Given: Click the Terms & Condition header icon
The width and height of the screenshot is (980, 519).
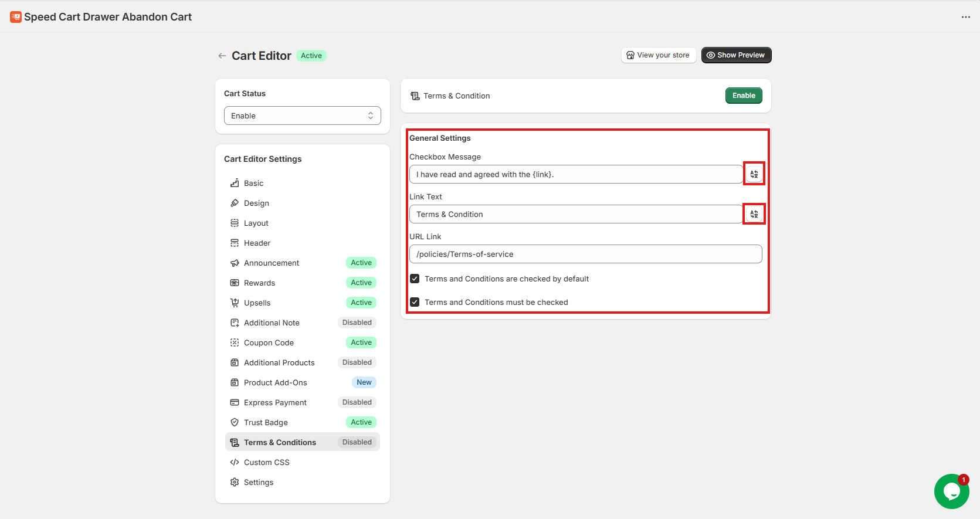Looking at the screenshot, I should click(x=415, y=96).
